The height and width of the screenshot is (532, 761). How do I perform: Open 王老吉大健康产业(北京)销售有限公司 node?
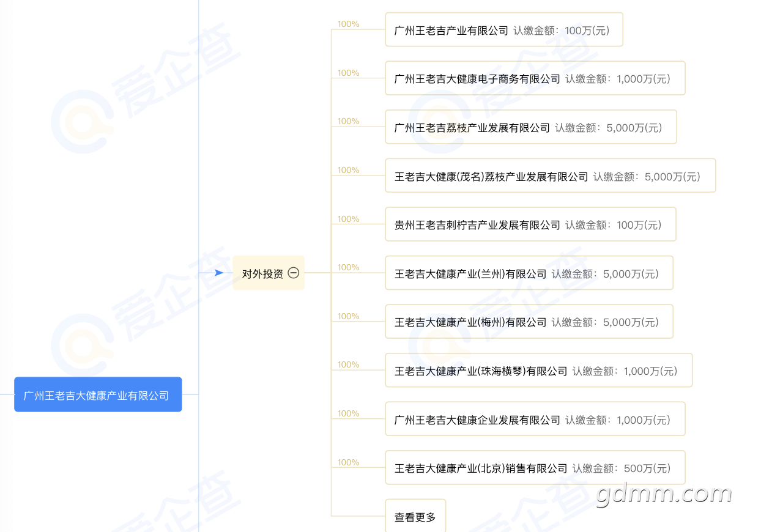pyautogui.click(x=481, y=468)
